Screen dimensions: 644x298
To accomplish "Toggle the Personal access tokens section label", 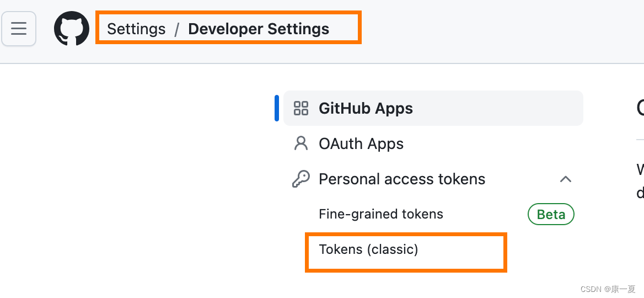I will (x=402, y=179).
